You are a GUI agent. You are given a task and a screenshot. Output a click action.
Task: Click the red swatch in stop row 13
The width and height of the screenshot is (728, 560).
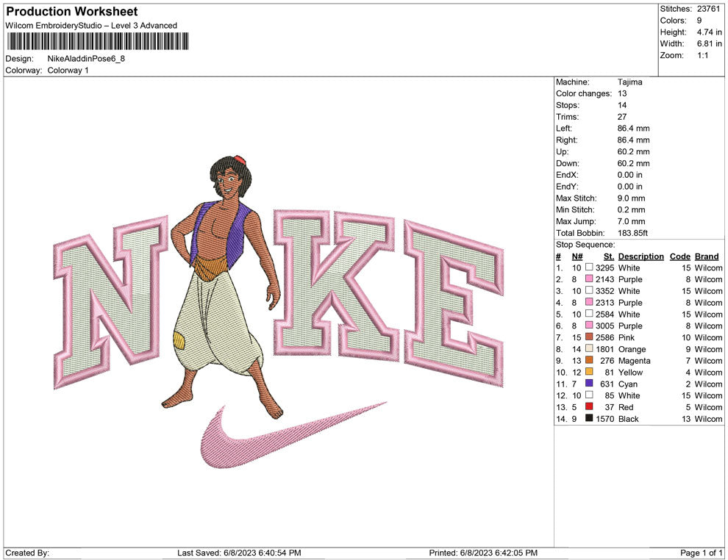589,406
